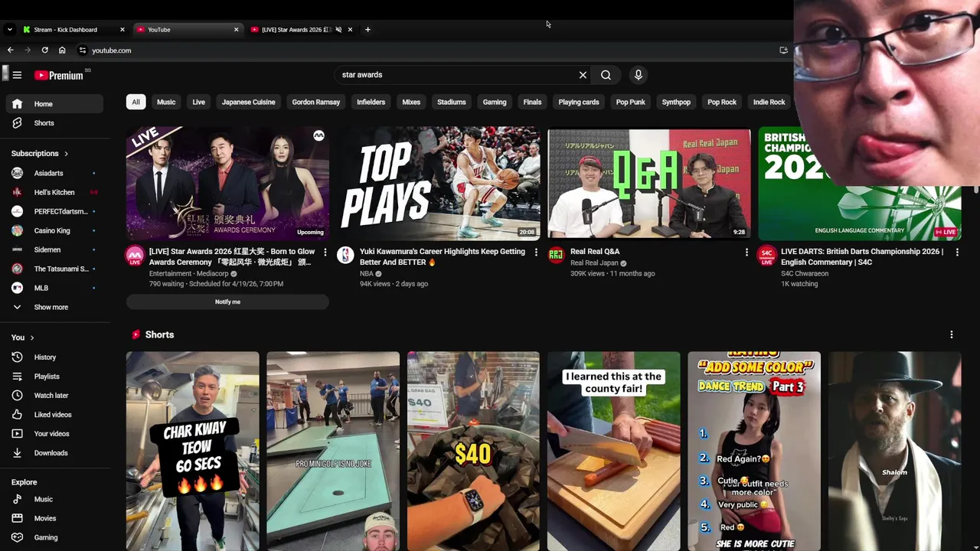Image resolution: width=980 pixels, height=551 pixels.
Task: Open new browser tab with plus
Action: (x=367, y=30)
